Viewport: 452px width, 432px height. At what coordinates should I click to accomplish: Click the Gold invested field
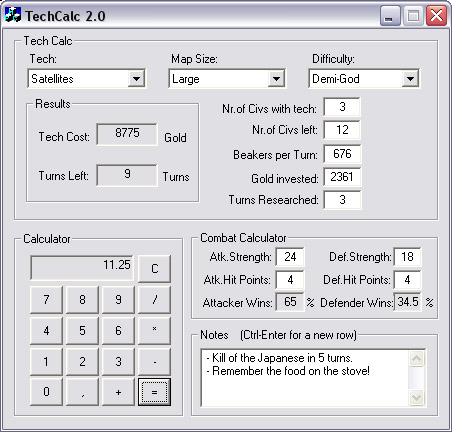(x=342, y=177)
